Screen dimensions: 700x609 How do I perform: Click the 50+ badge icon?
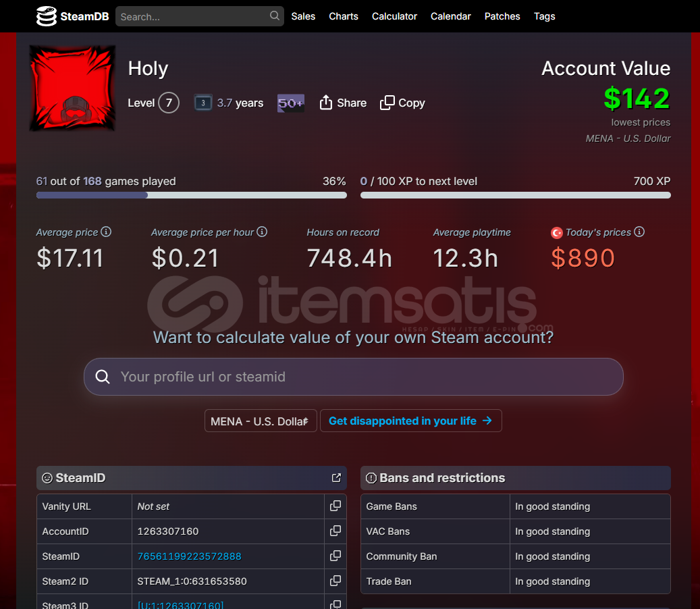pyautogui.click(x=291, y=103)
